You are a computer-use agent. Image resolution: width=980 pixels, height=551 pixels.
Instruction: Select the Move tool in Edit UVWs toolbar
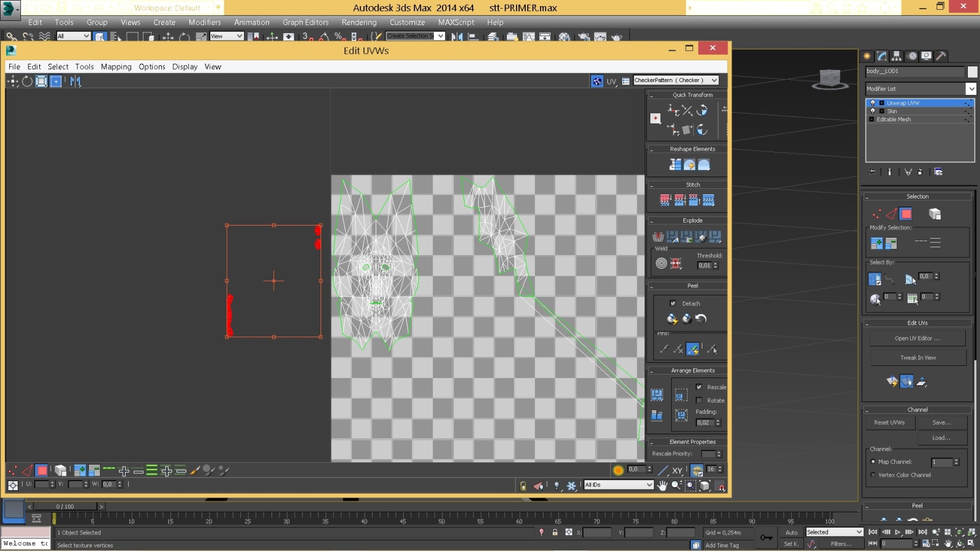(12, 81)
